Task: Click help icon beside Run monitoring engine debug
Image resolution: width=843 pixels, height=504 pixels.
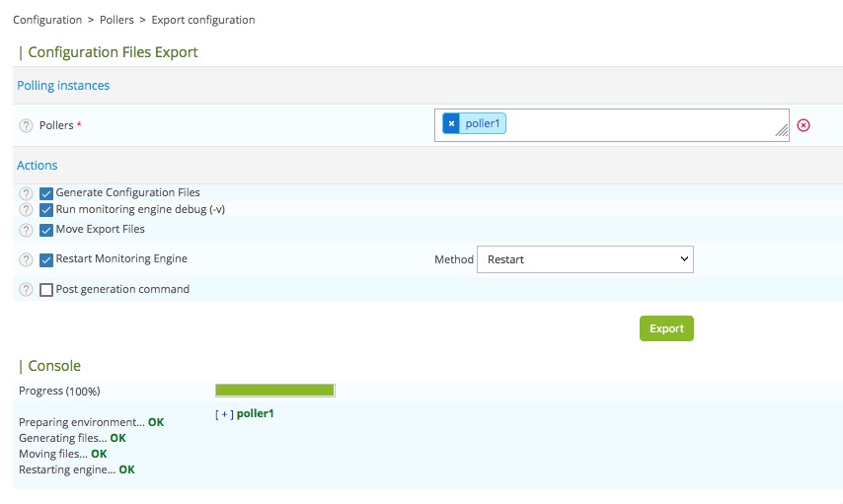Action: (26, 210)
